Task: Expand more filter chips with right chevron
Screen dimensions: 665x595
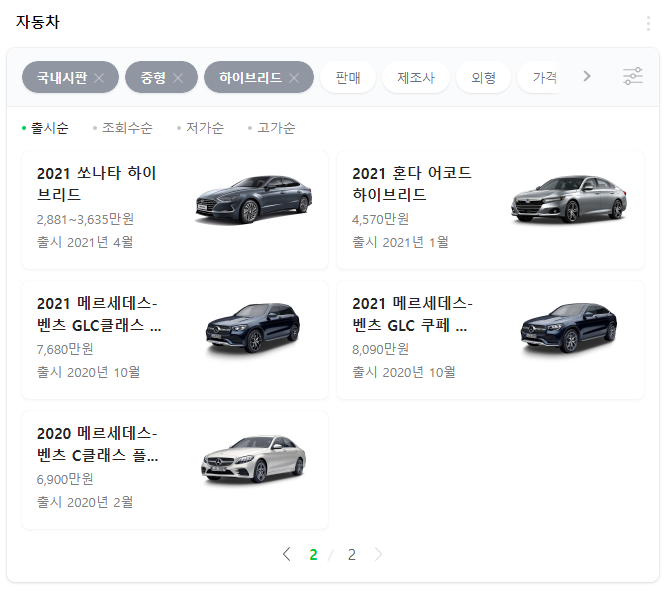Action: tap(587, 76)
